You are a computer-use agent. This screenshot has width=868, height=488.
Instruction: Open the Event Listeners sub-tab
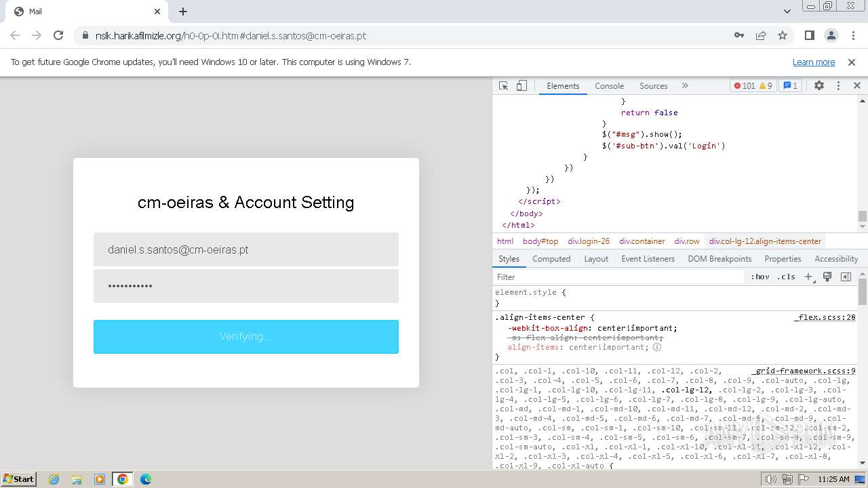[648, 259]
